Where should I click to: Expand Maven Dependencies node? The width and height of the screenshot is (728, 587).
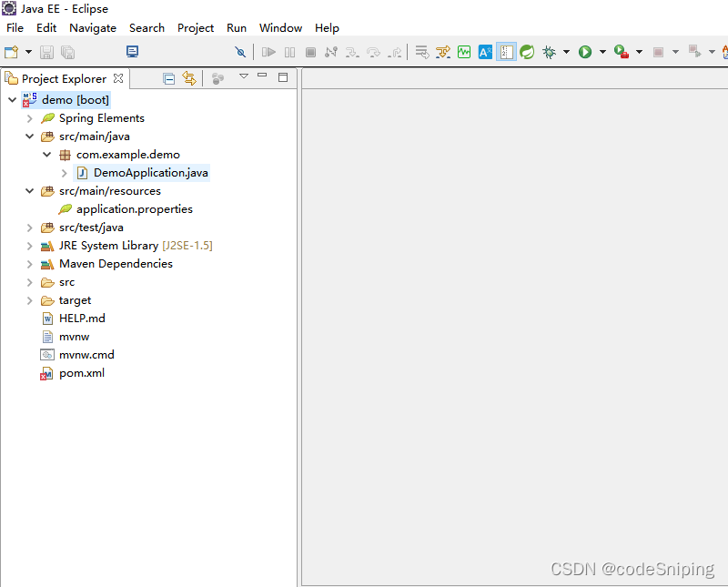[30, 264]
